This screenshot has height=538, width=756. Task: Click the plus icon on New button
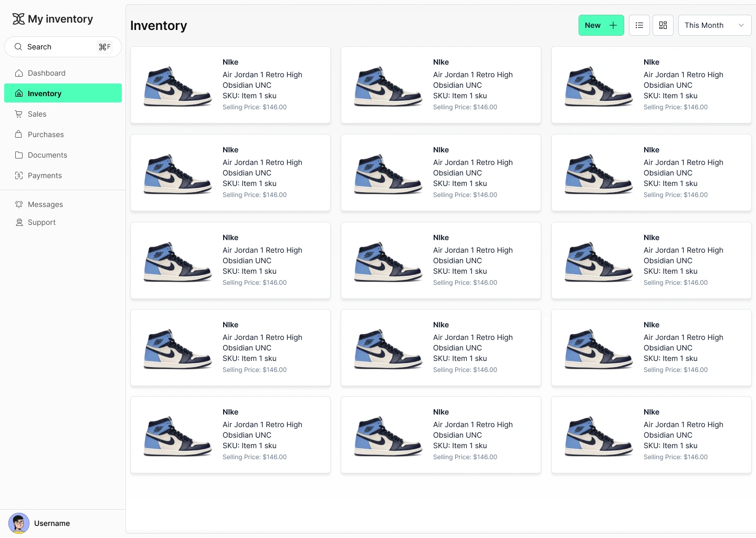[613, 25]
